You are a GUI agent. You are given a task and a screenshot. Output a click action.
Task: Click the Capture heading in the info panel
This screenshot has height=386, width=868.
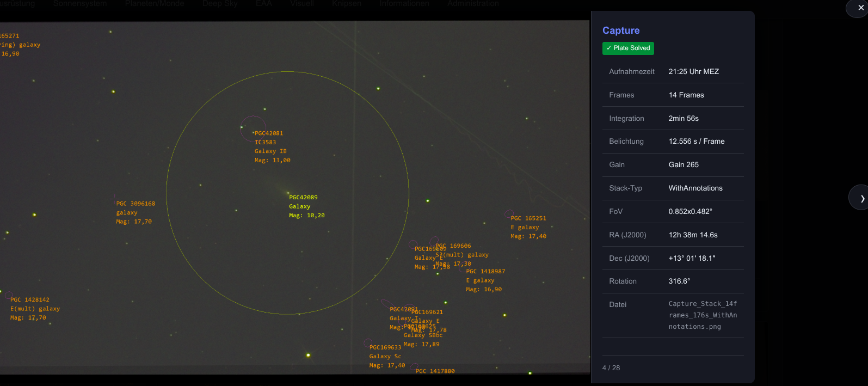coord(621,30)
